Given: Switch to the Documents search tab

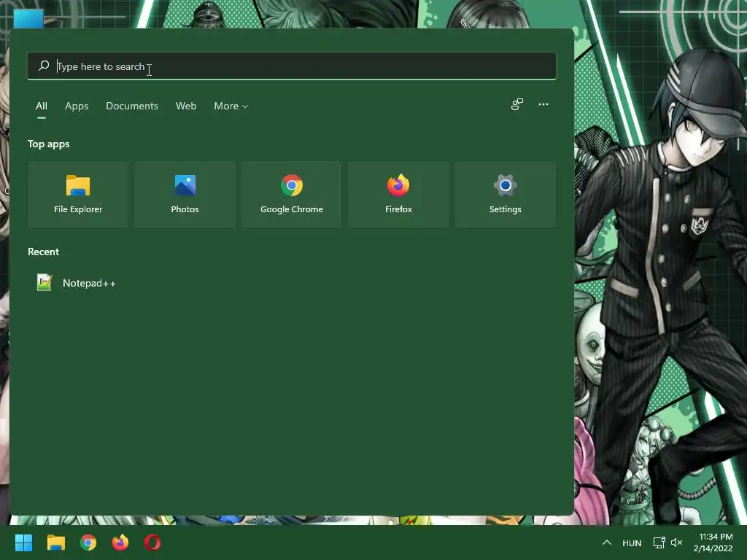Looking at the screenshot, I should pos(132,106).
